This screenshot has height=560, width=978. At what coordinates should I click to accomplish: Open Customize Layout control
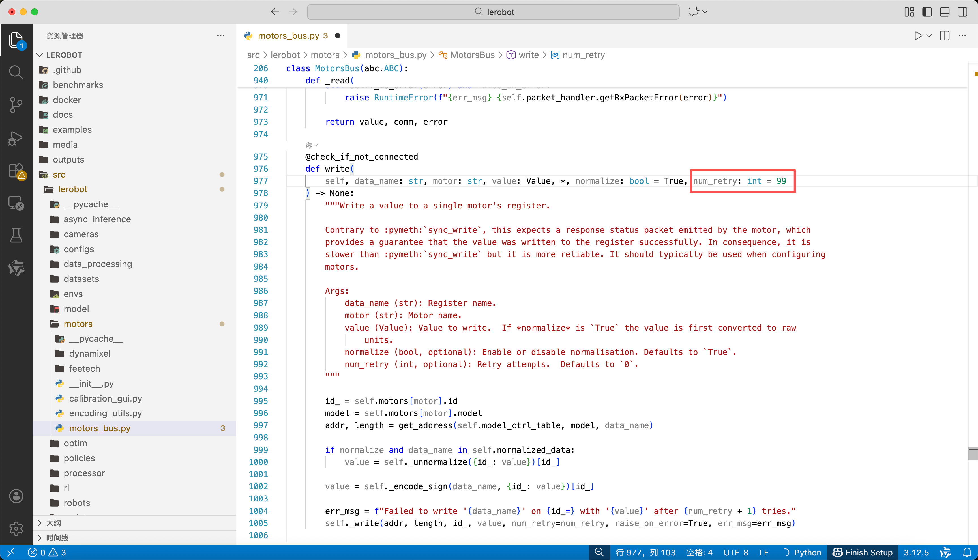[x=909, y=12]
